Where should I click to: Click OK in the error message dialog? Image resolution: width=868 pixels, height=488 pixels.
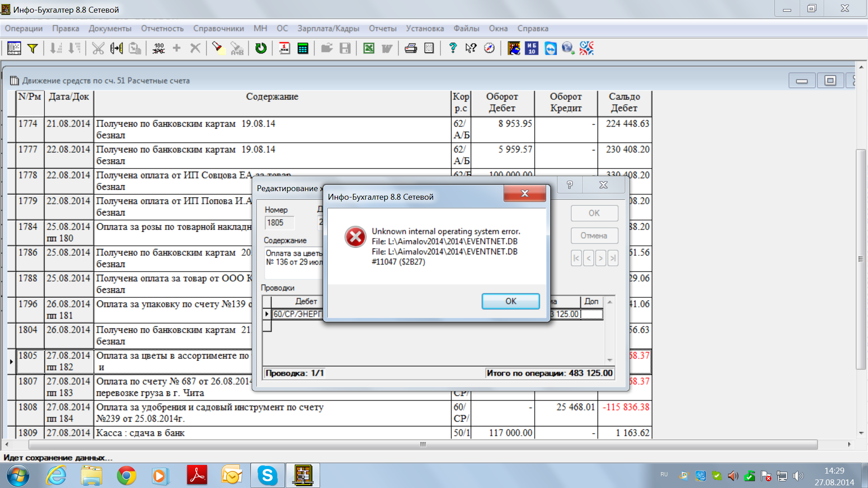coord(510,301)
